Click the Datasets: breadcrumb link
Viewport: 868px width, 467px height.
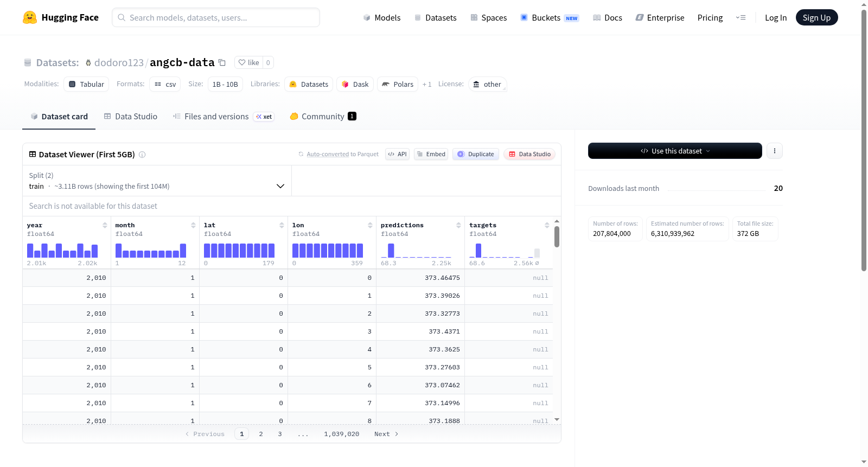(x=57, y=62)
